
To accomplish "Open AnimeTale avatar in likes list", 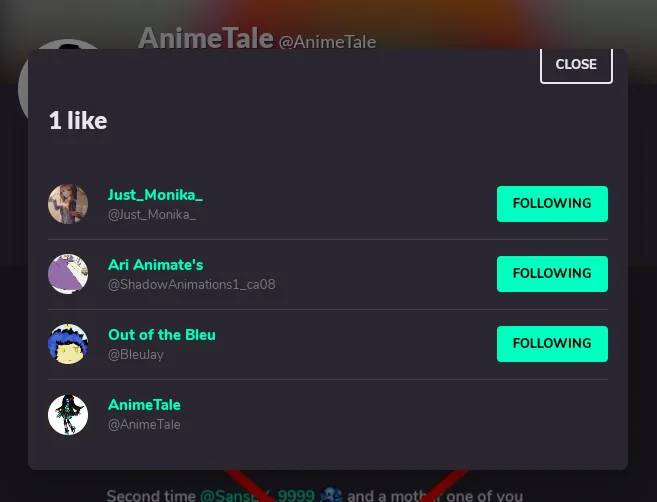I will tap(68, 415).
